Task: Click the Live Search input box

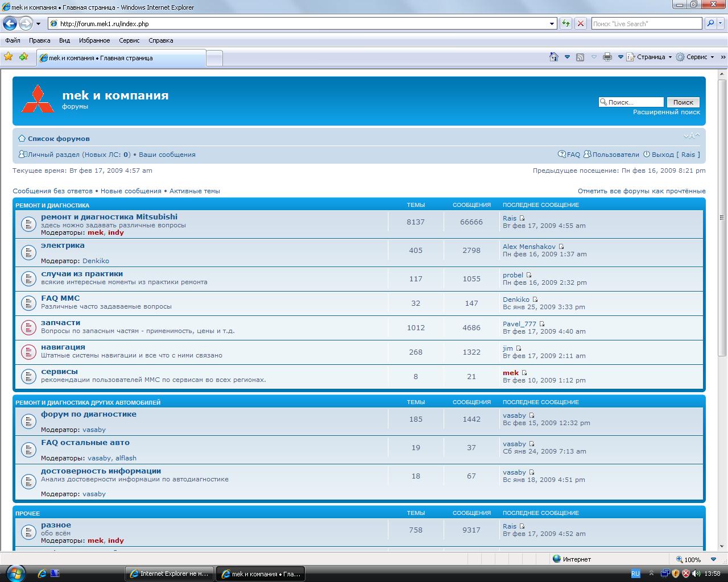Action: 647,24
